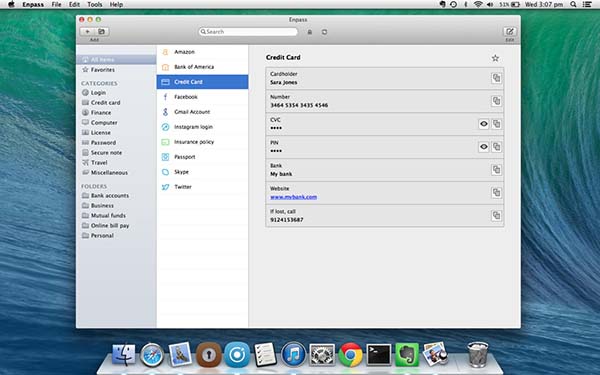Copy the card Number value

[x=496, y=101]
